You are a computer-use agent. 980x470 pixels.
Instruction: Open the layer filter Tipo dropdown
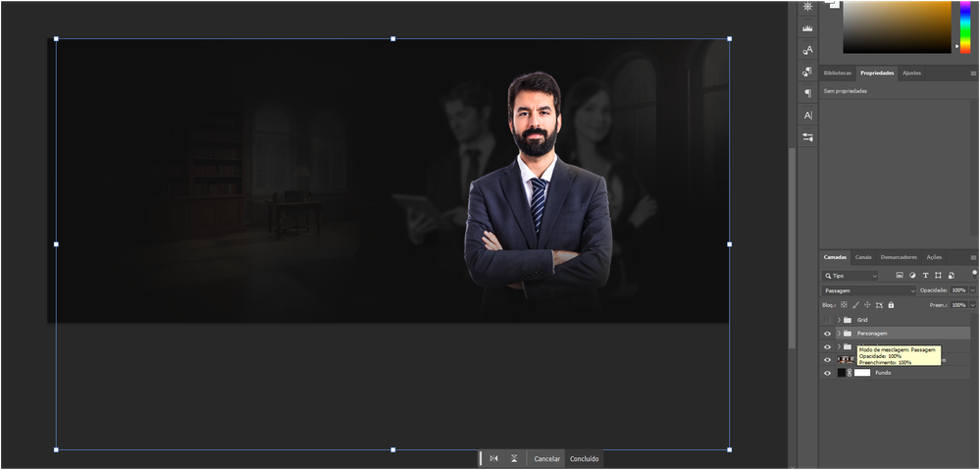(850, 276)
